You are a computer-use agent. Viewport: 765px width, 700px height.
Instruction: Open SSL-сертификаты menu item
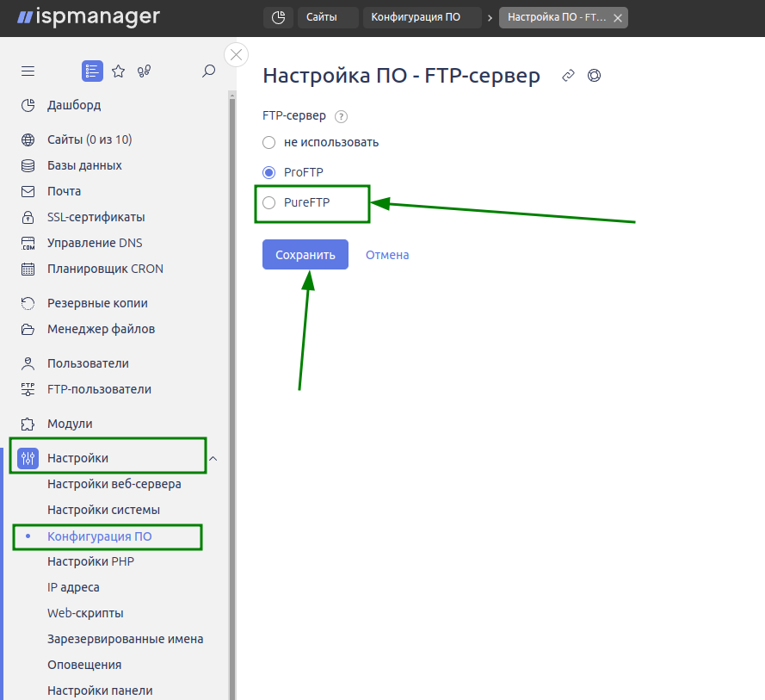96,217
